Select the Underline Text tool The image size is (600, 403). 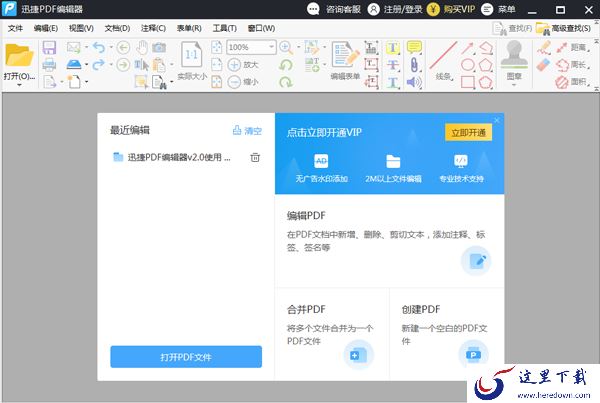[x=393, y=82]
